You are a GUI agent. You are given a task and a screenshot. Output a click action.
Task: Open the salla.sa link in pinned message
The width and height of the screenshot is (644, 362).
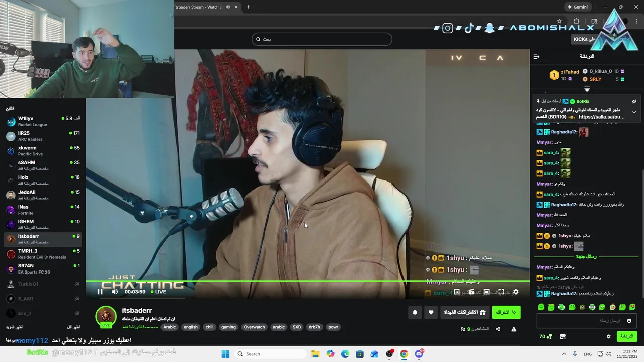[x=601, y=117]
